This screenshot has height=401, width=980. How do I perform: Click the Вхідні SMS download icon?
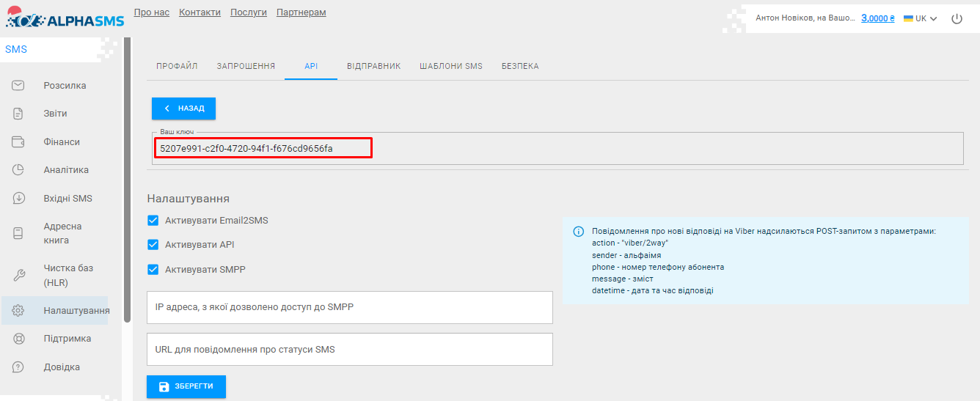[19, 199]
